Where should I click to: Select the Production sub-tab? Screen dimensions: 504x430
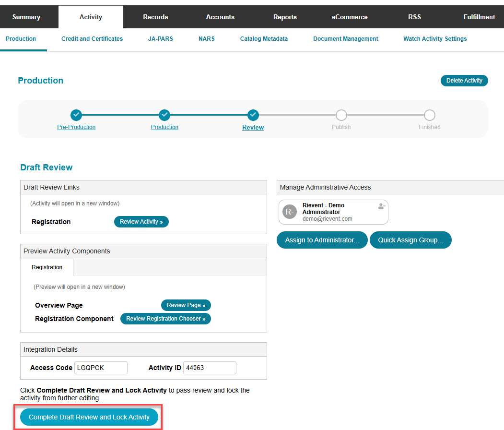(x=21, y=38)
